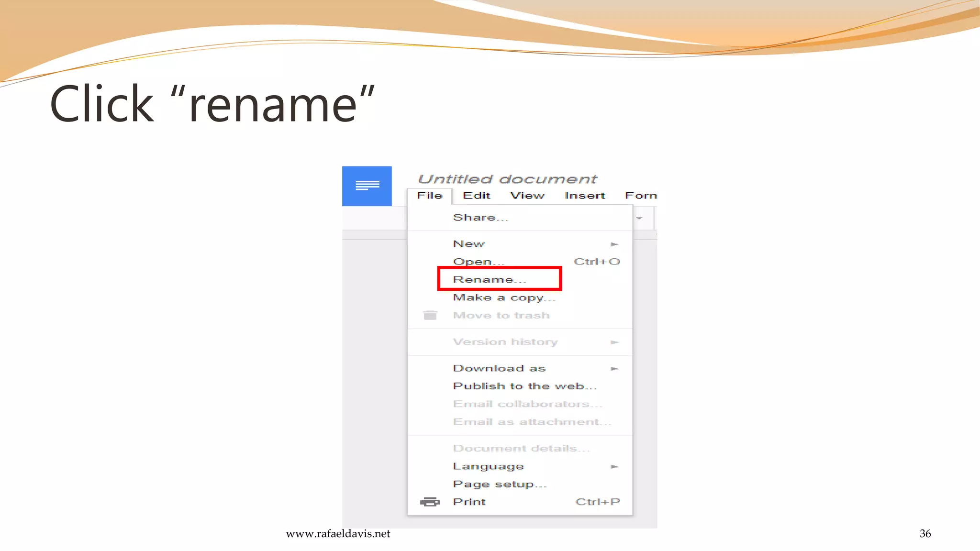980x551 pixels.
Task: Select Page setup... menu item
Action: pyautogui.click(x=500, y=484)
